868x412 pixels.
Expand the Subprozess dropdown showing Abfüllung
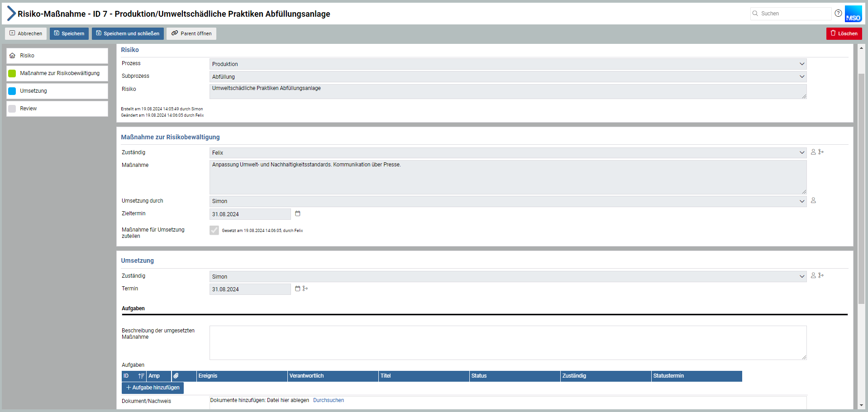click(x=507, y=77)
